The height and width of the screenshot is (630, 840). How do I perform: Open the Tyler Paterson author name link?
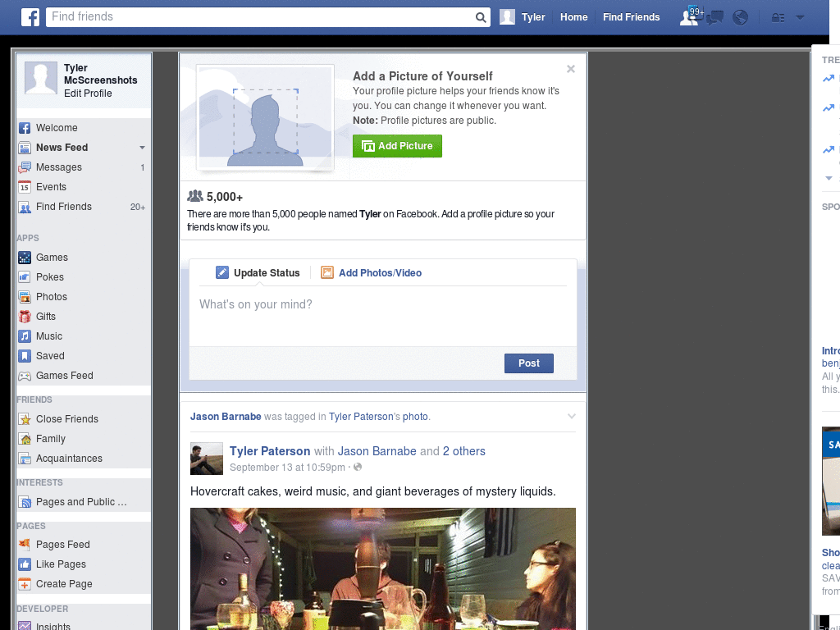click(270, 451)
